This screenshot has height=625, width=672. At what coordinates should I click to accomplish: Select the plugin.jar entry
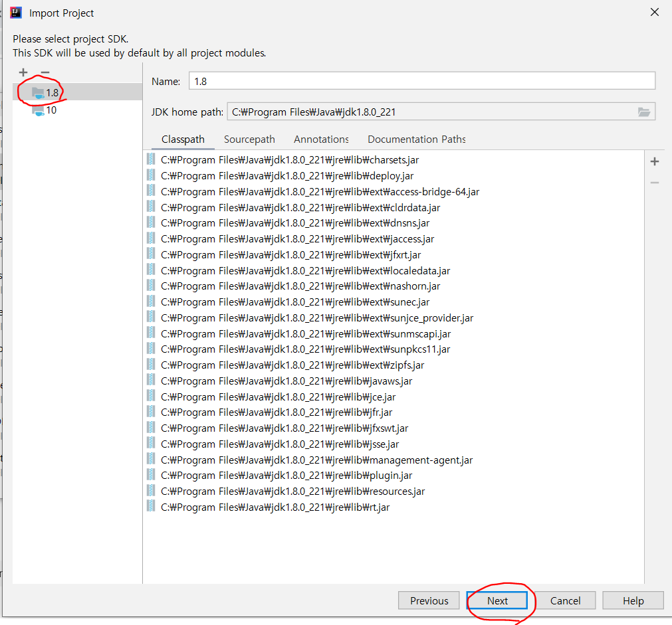coord(393,475)
